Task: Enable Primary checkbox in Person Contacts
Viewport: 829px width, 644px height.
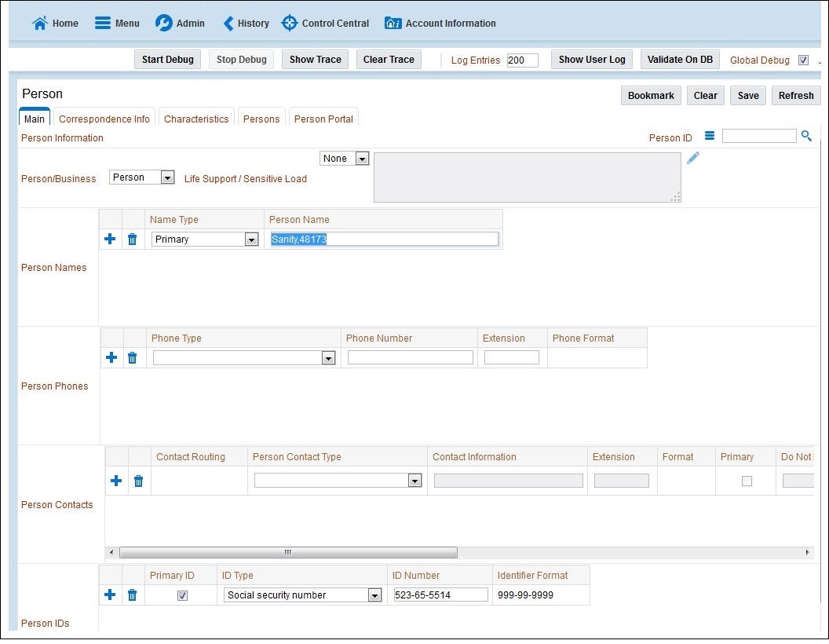Action: pyautogui.click(x=744, y=481)
